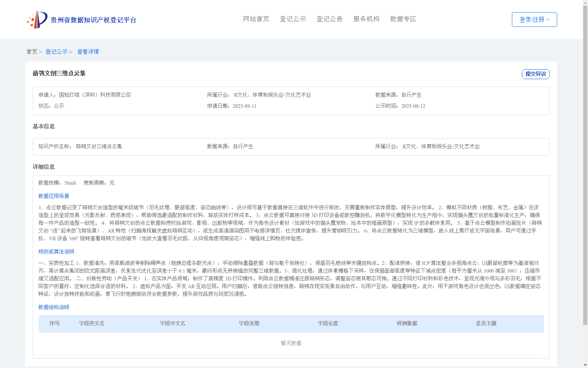Click the scrollbar up arrow
Image resolution: width=588 pixels, height=368 pixels.
[x=585, y=3]
